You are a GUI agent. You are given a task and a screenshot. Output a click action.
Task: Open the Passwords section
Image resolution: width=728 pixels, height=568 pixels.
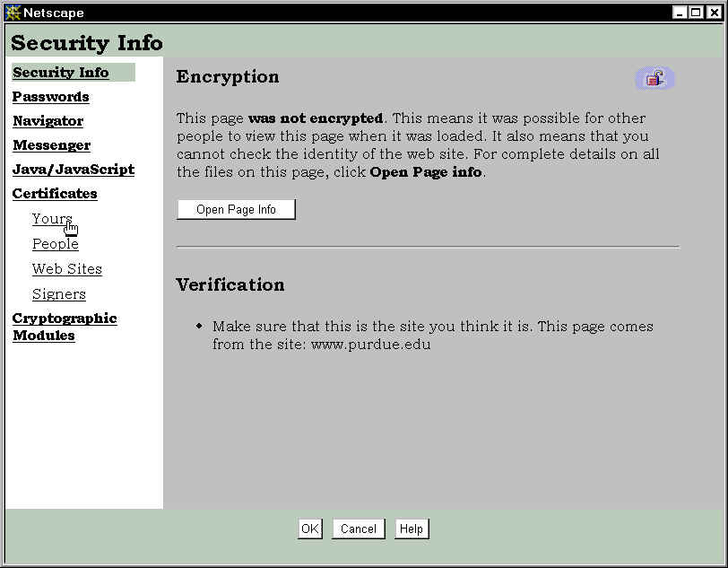coord(51,97)
